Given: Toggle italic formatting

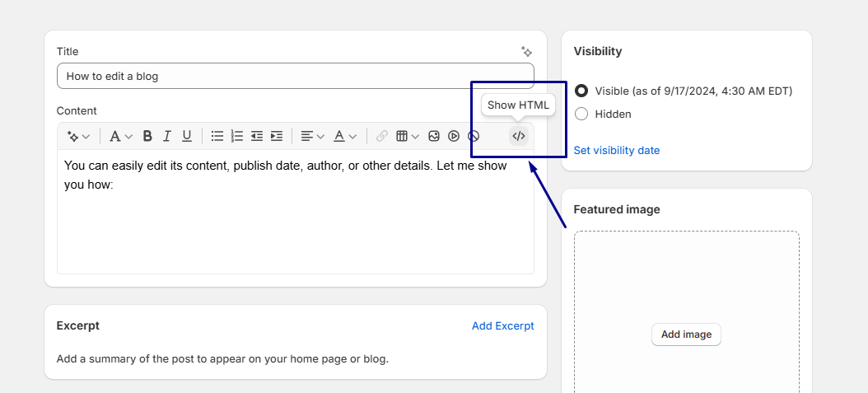Looking at the screenshot, I should point(167,136).
